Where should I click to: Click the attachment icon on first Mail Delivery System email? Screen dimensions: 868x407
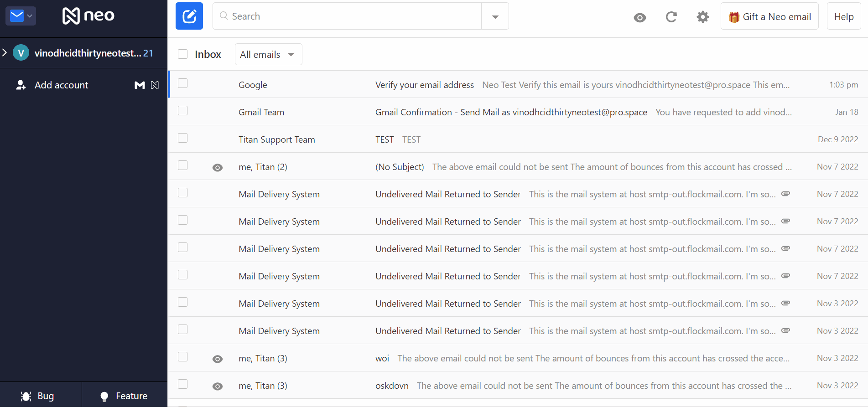[x=785, y=194]
